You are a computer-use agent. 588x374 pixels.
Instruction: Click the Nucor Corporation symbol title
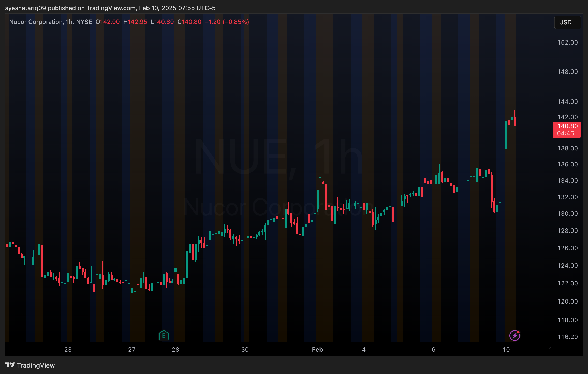pyautogui.click(x=36, y=22)
